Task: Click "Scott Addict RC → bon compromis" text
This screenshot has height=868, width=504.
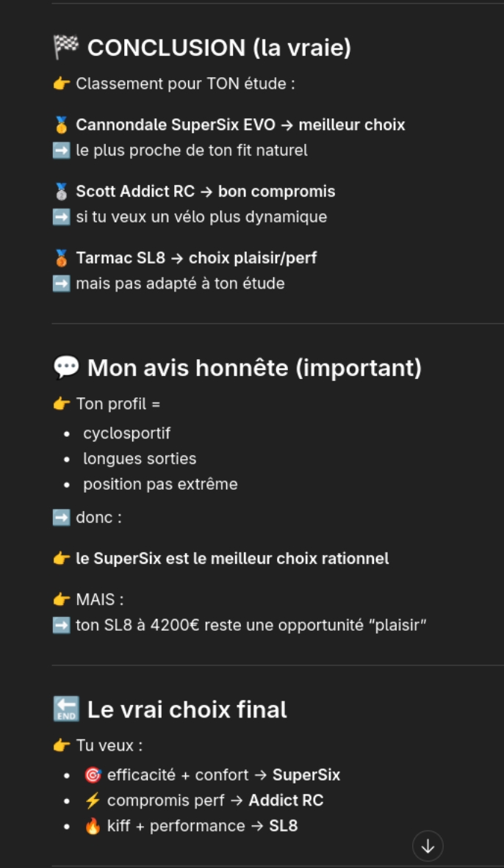Action: pos(205,192)
